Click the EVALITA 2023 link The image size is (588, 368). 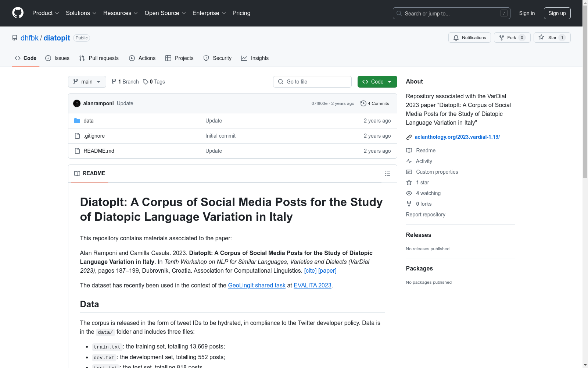click(312, 285)
